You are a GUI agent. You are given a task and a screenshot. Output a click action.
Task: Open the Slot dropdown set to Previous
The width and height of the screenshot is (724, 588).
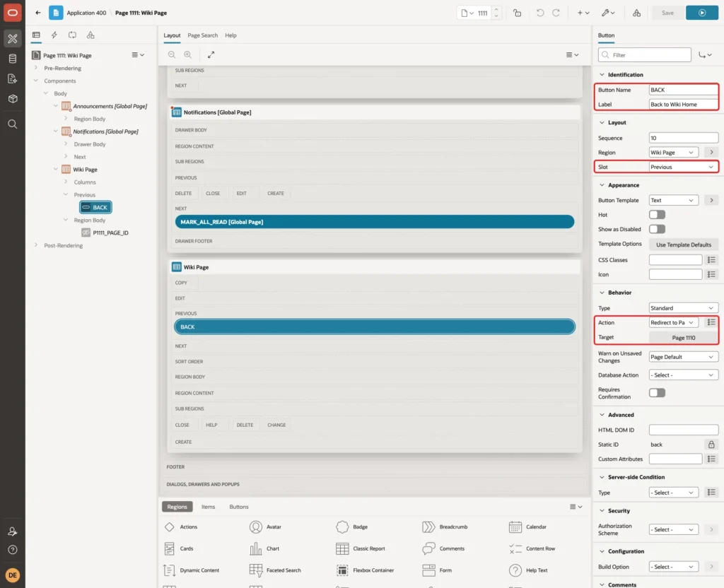[x=684, y=167]
